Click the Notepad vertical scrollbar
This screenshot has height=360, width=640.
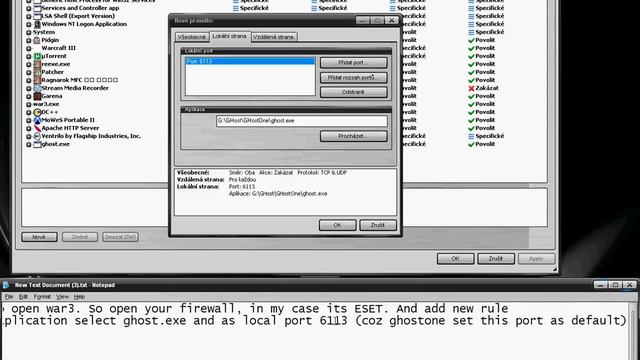(x=633, y=331)
